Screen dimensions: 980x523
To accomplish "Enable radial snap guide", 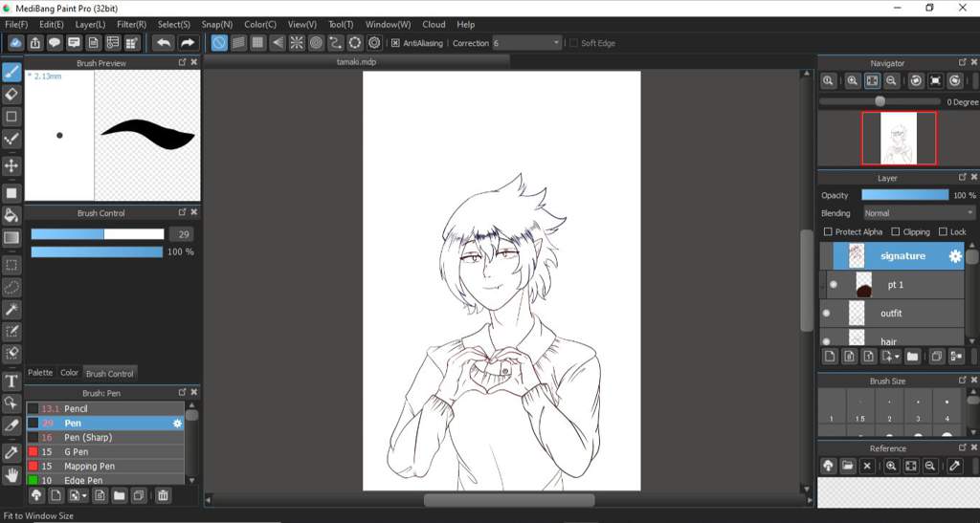I will coord(297,43).
